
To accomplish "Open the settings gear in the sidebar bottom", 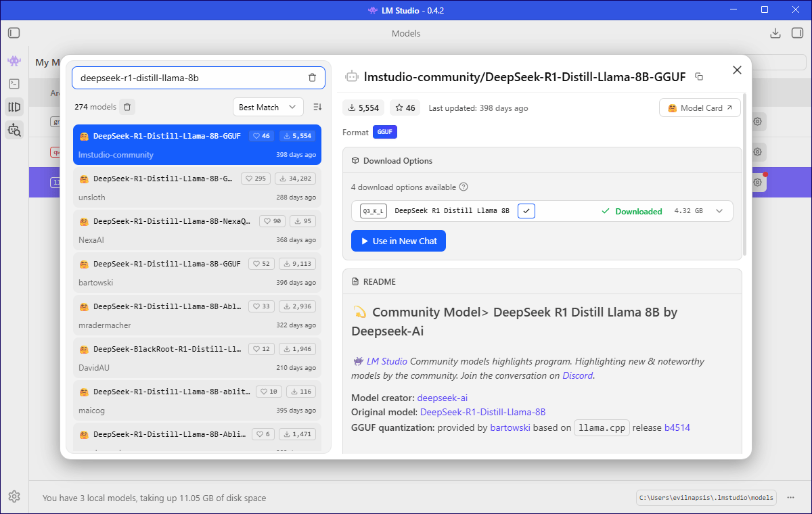I will 14,496.
